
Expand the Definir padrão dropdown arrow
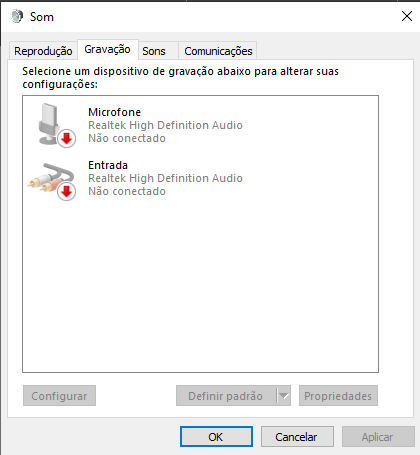click(284, 396)
